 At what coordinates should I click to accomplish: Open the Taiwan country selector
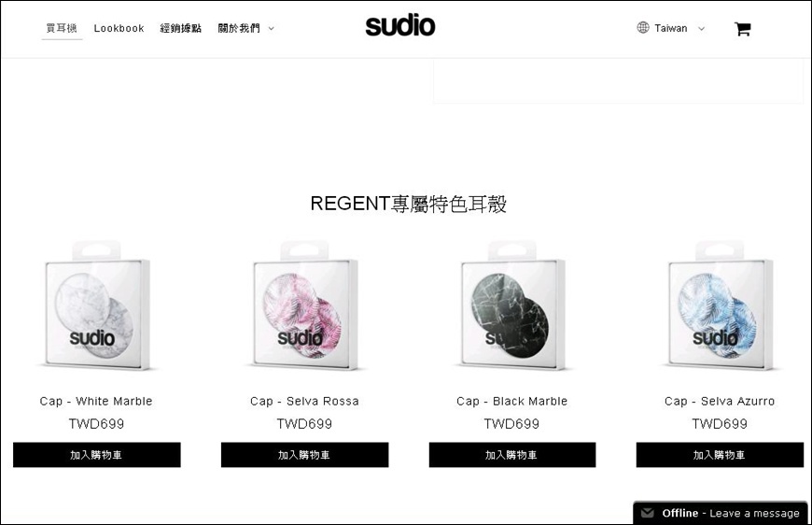pyautogui.click(x=671, y=29)
